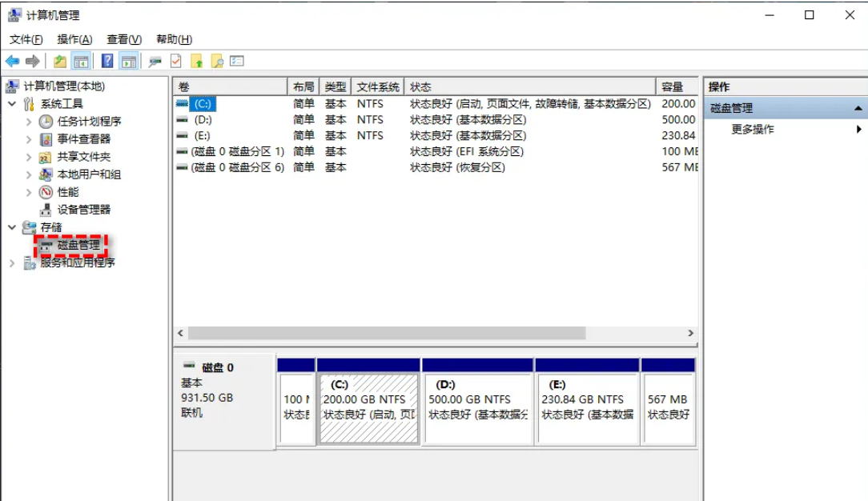Image resolution: width=868 pixels, height=501 pixels.
Task: Select the (E:) volume row in list
Action: pyautogui.click(x=436, y=135)
